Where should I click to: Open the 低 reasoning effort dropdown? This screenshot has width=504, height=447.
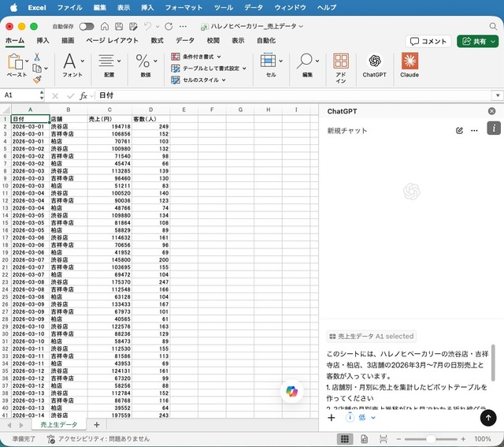pyautogui.click(x=361, y=418)
